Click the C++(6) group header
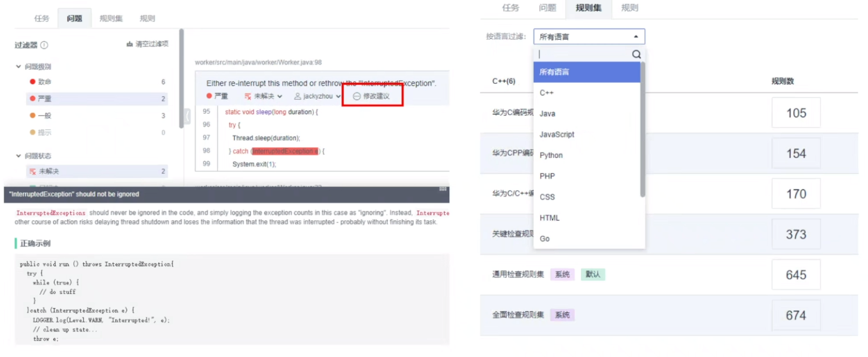The height and width of the screenshot is (357, 868). point(504,82)
